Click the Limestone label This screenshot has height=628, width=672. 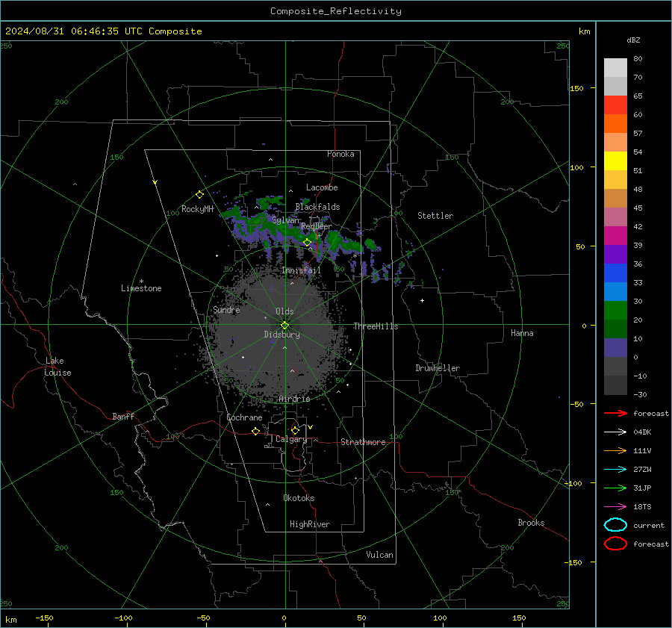(141, 288)
